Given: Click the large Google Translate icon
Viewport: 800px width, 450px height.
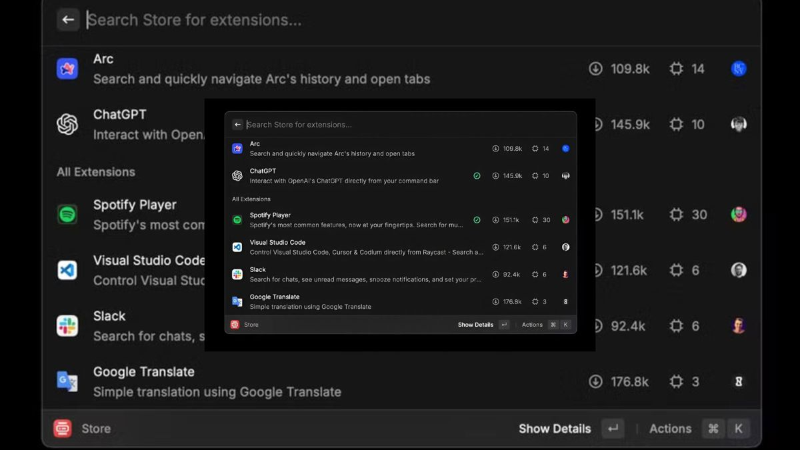Looking at the screenshot, I should [x=67, y=381].
